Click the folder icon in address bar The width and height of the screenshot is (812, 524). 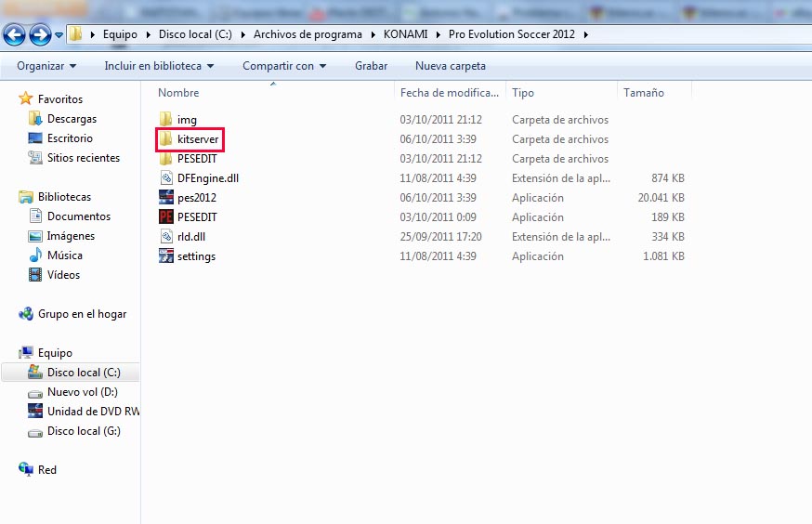(75, 34)
